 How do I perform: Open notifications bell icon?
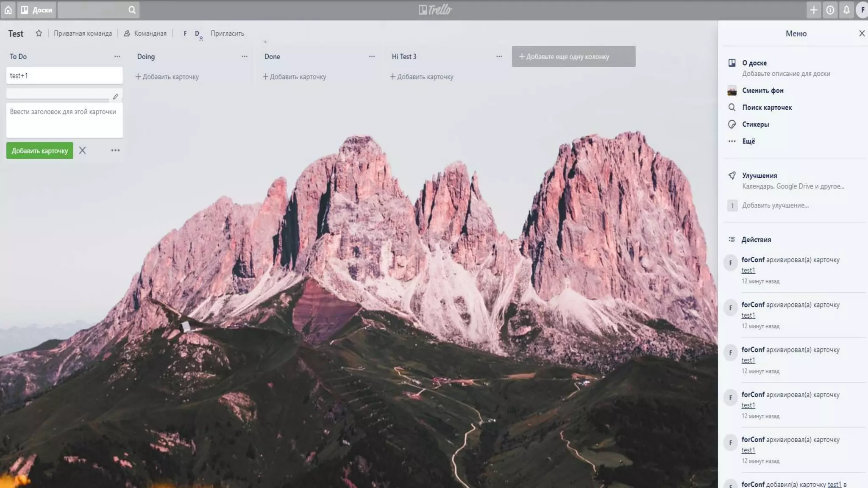(846, 10)
